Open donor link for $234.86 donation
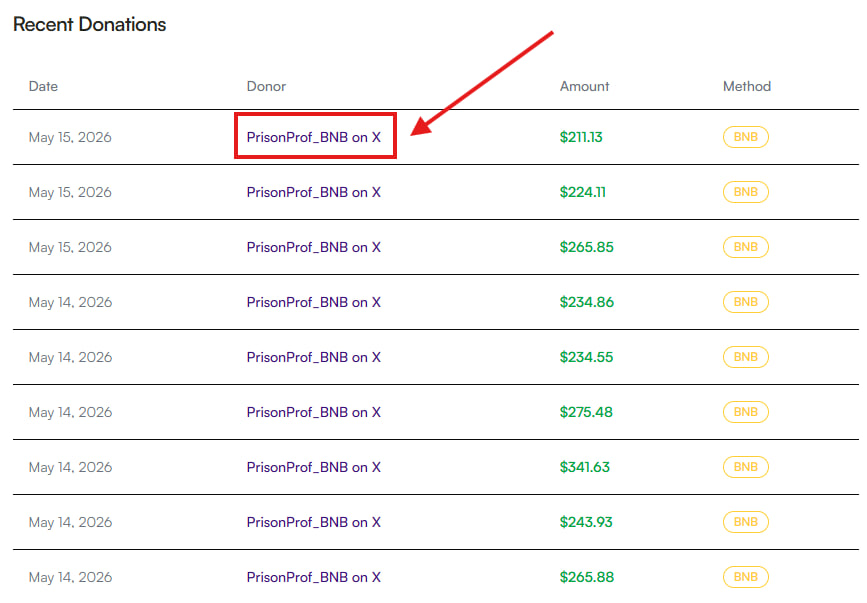 (x=314, y=302)
